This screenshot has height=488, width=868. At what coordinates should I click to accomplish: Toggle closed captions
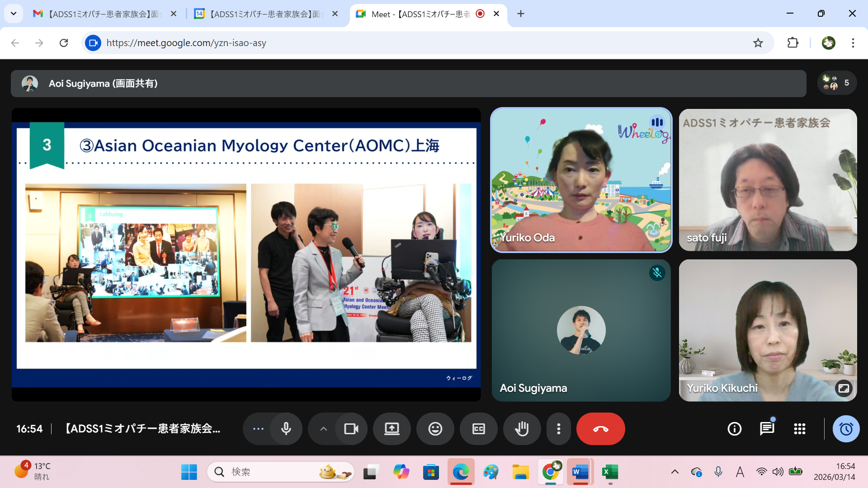click(478, 429)
